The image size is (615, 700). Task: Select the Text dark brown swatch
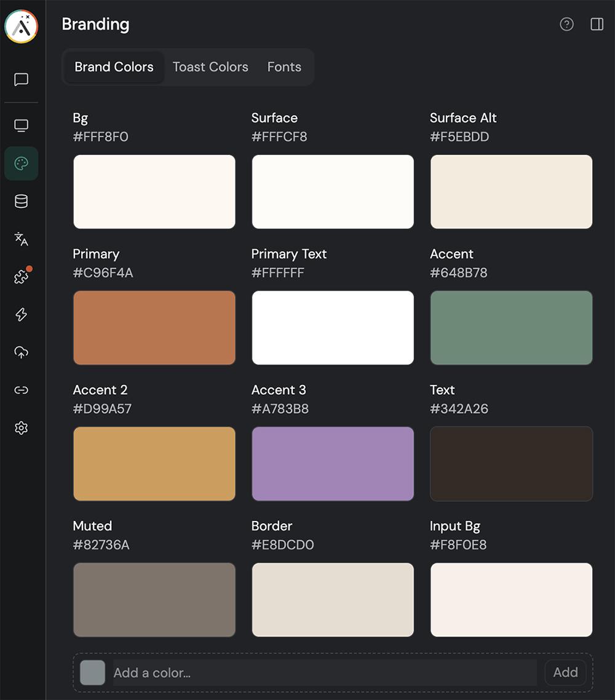click(512, 464)
